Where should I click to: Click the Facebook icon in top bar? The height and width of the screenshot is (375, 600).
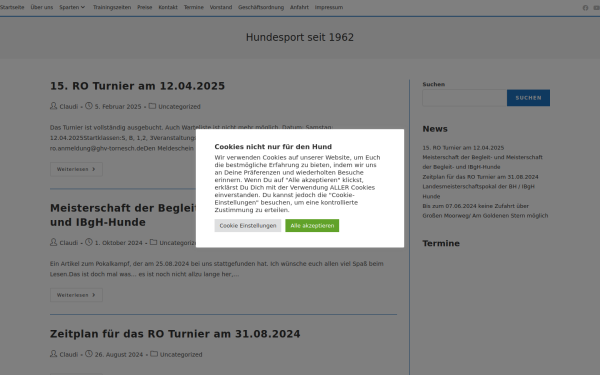(585, 8)
